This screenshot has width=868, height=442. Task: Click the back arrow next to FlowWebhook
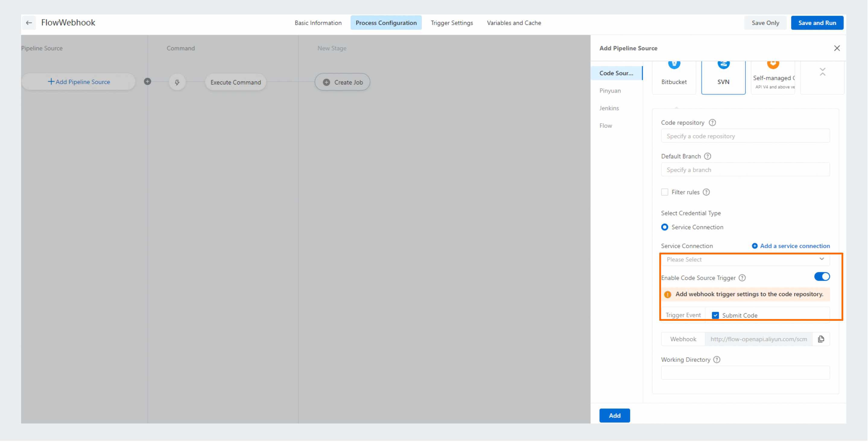(x=29, y=23)
